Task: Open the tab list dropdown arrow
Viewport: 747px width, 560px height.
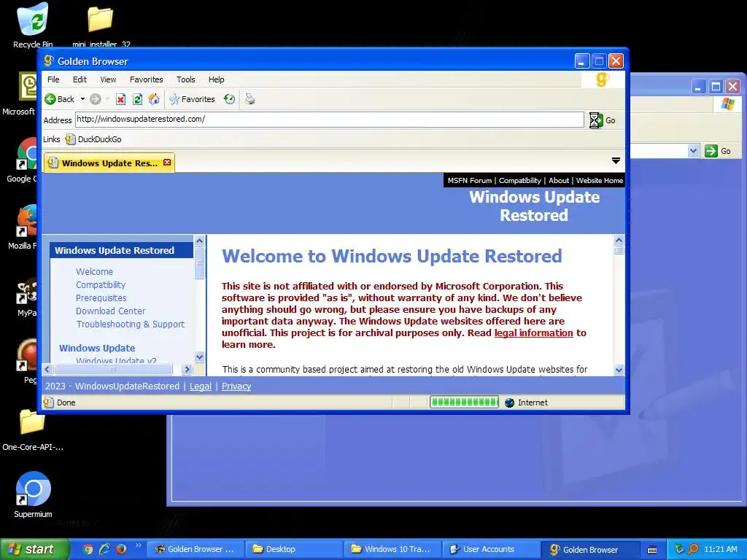Action: [x=616, y=161]
